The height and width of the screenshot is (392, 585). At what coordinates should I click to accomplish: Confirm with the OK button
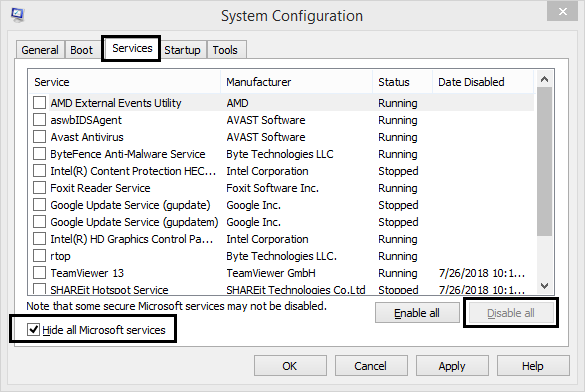(x=290, y=366)
